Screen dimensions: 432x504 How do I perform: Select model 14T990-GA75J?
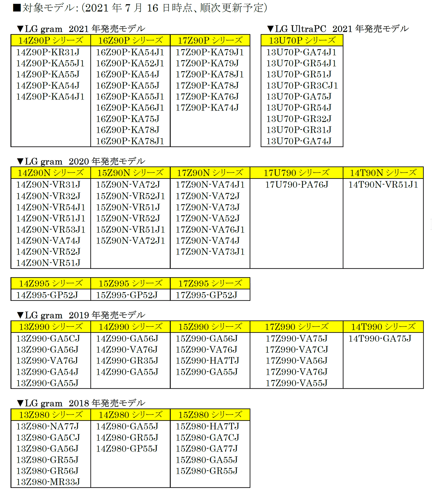click(380, 338)
